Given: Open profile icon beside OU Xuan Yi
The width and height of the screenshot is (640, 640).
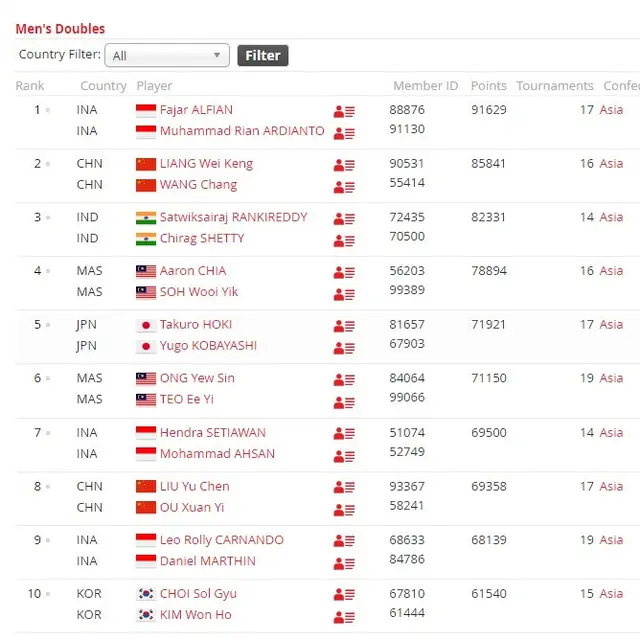Looking at the screenshot, I should [344, 510].
